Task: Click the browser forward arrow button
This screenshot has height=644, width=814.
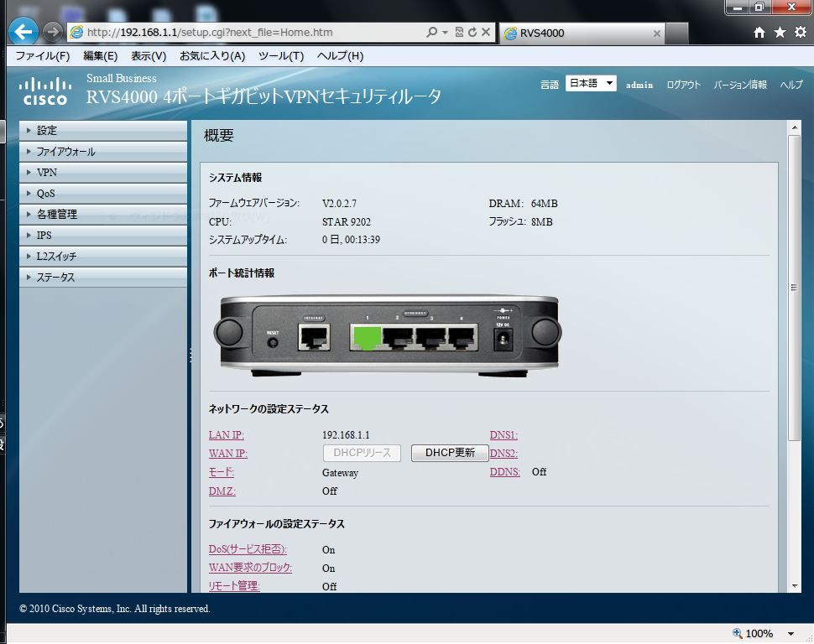Action: [52, 32]
